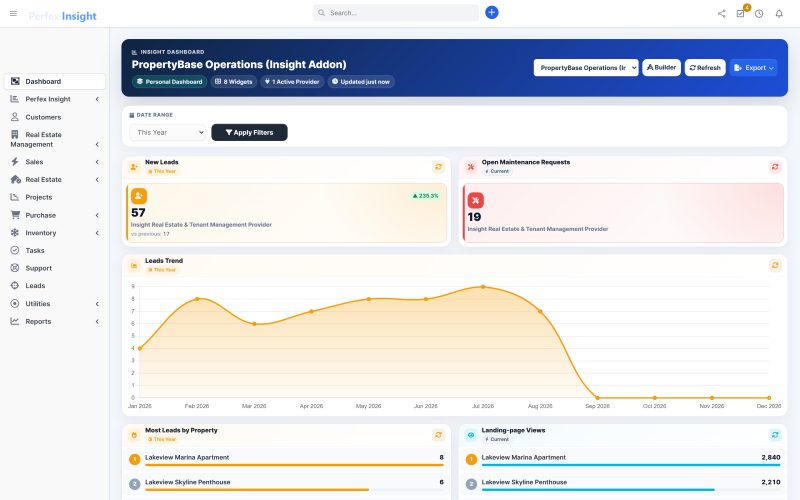Click the Customers sidebar icon

tap(15, 117)
